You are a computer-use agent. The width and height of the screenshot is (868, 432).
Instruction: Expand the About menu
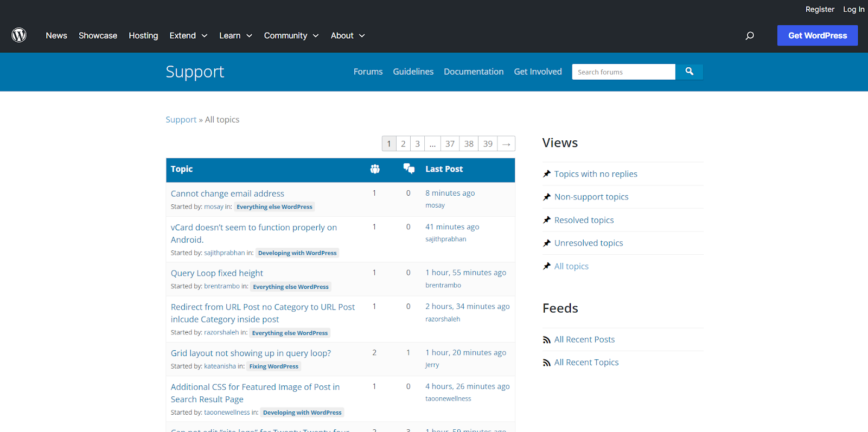coord(348,35)
